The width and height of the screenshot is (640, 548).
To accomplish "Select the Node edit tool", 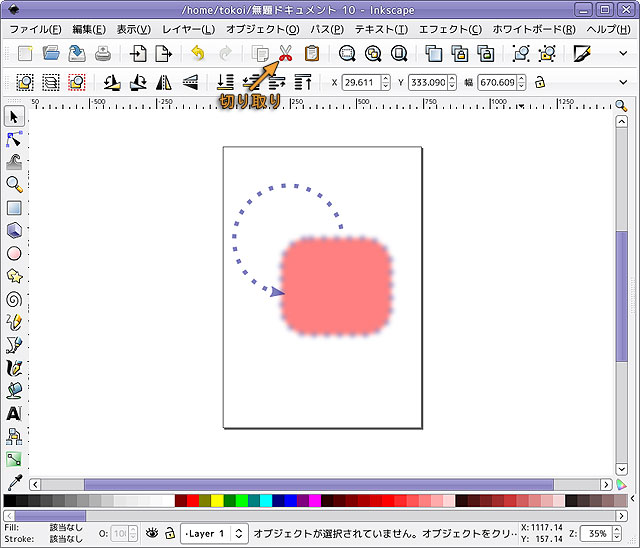I will tap(14, 139).
